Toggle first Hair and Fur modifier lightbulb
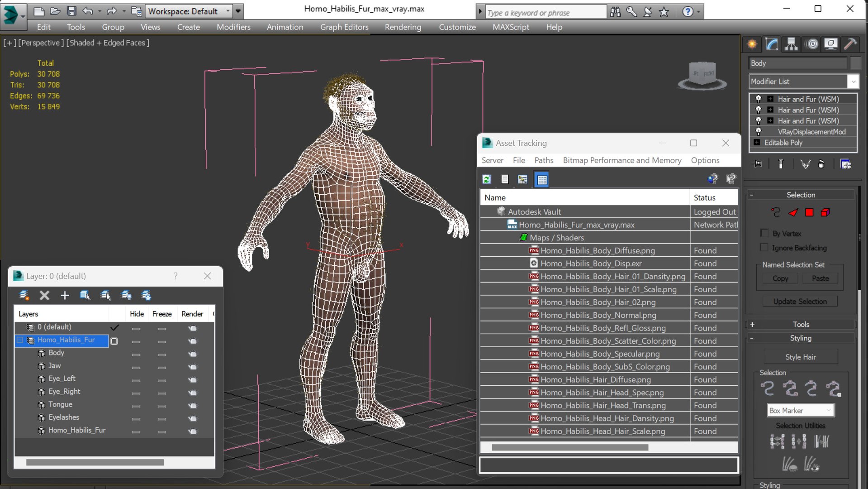The image size is (868, 489). coord(759,99)
